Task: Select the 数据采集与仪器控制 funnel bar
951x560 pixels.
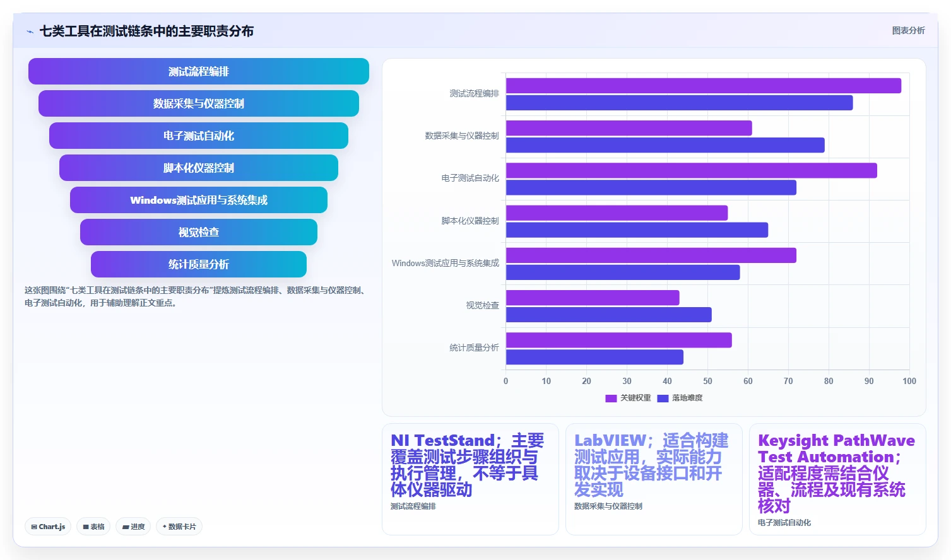Action: click(x=199, y=103)
